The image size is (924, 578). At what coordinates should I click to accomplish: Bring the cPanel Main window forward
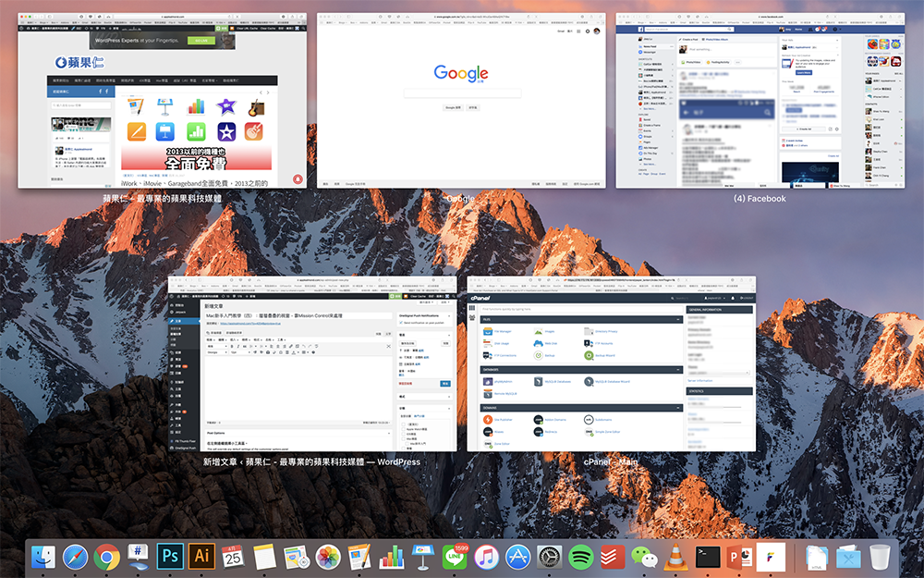point(612,363)
